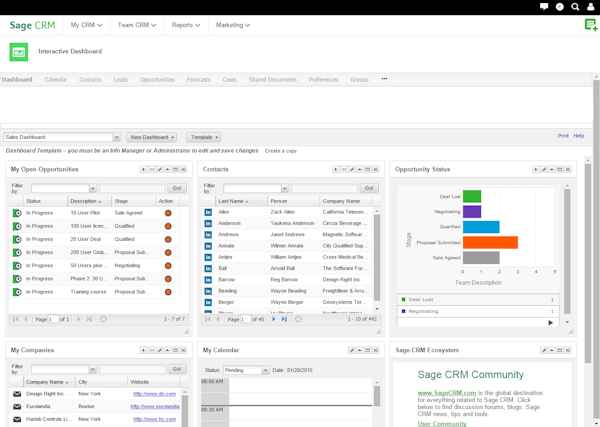Click the green new record icon
The height and width of the screenshot is (427, 600).
click(590, 25)
